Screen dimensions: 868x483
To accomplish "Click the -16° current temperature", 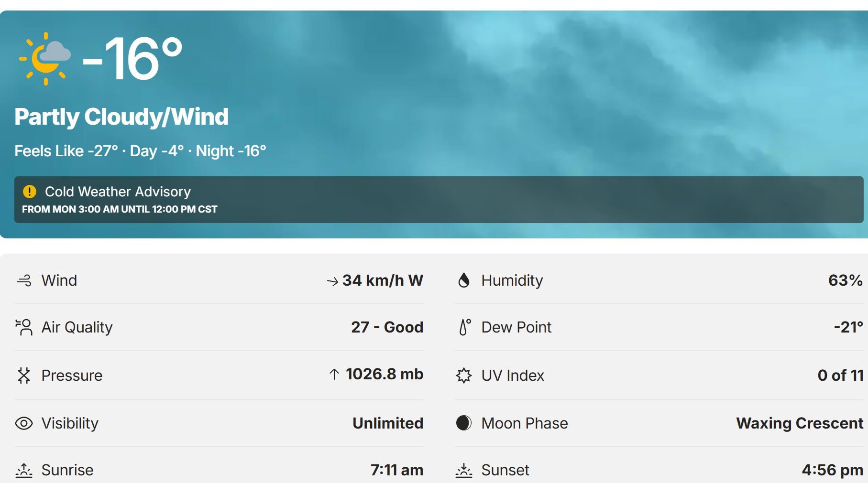I will pyautogui.click(x=132, y=59).
